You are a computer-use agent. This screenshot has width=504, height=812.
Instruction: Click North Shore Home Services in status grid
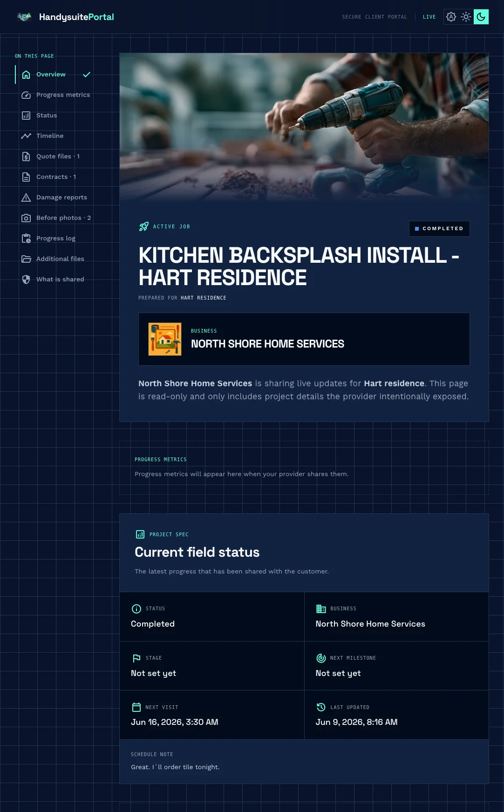[x=370, y=624]
